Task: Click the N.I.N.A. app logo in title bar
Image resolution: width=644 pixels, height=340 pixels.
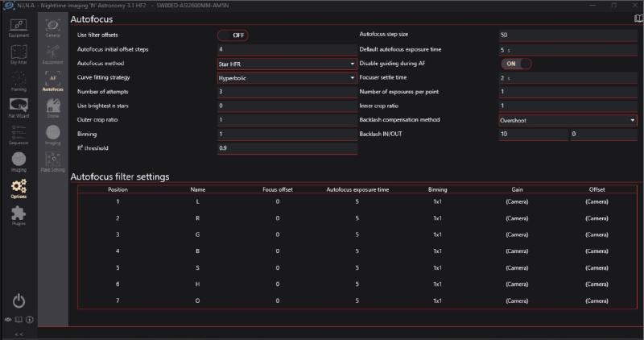Action: tap(8, 6)
